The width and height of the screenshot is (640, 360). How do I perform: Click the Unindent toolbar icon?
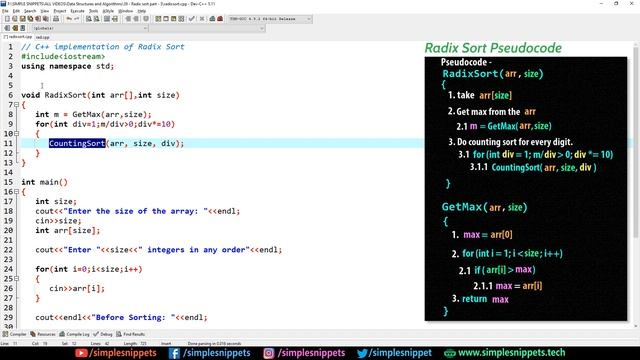pyautogui.click(x=136, y=19)
